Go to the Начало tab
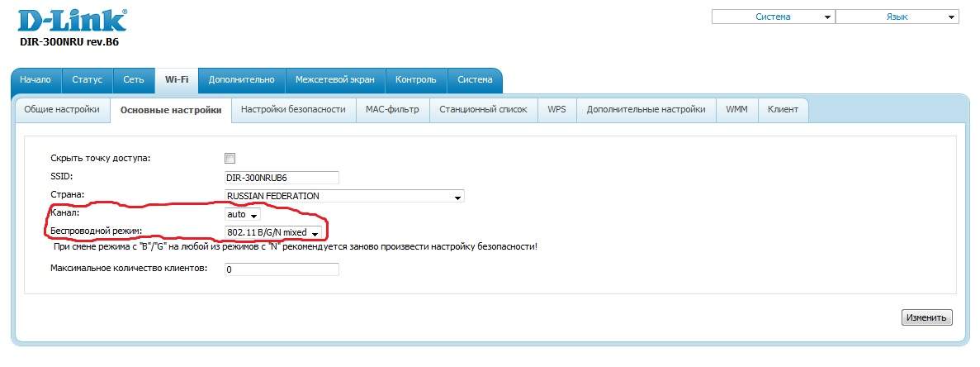 pos(36,79)
